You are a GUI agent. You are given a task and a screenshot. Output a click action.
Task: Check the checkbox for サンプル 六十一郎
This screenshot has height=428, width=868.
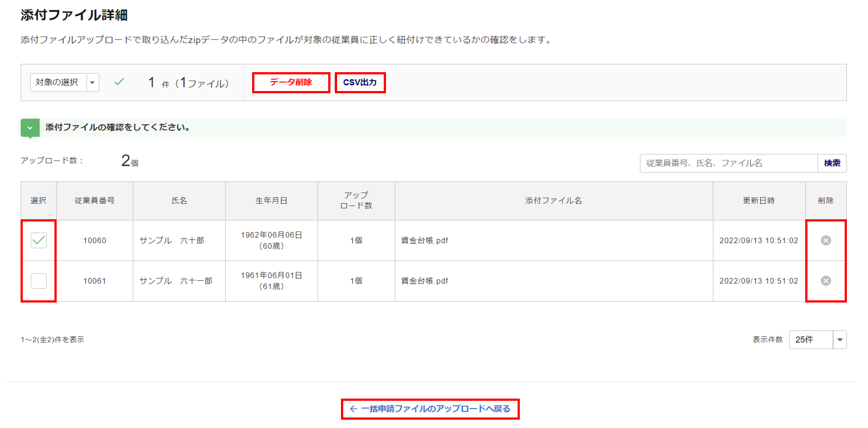39,281
